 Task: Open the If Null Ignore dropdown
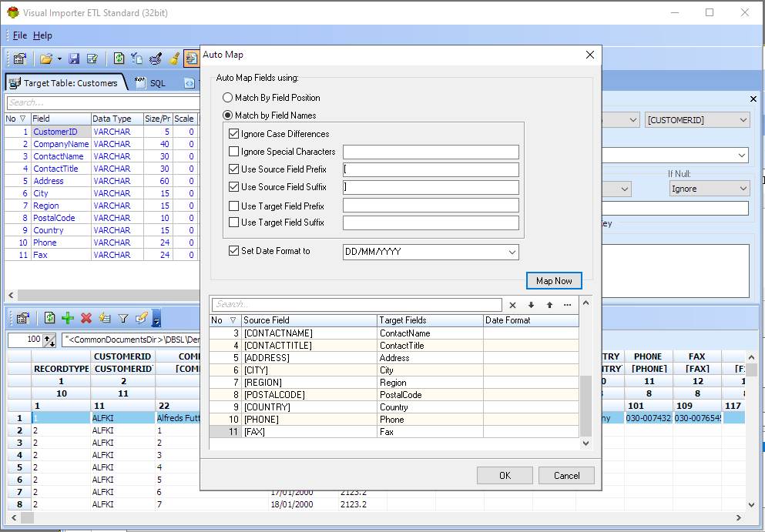coord(742,189)
